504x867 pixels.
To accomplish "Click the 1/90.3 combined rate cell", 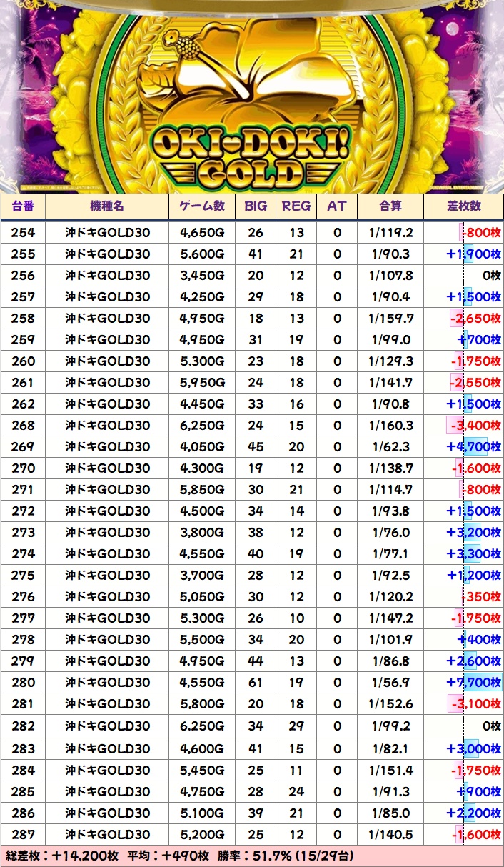I will 390,254.
